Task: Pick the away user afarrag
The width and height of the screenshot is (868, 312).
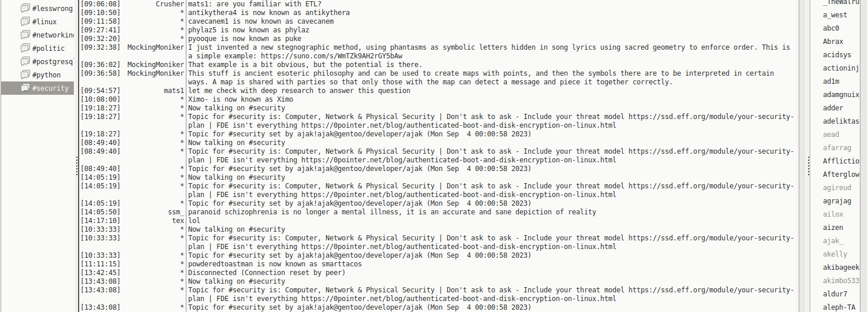Action: pos(837,148)
